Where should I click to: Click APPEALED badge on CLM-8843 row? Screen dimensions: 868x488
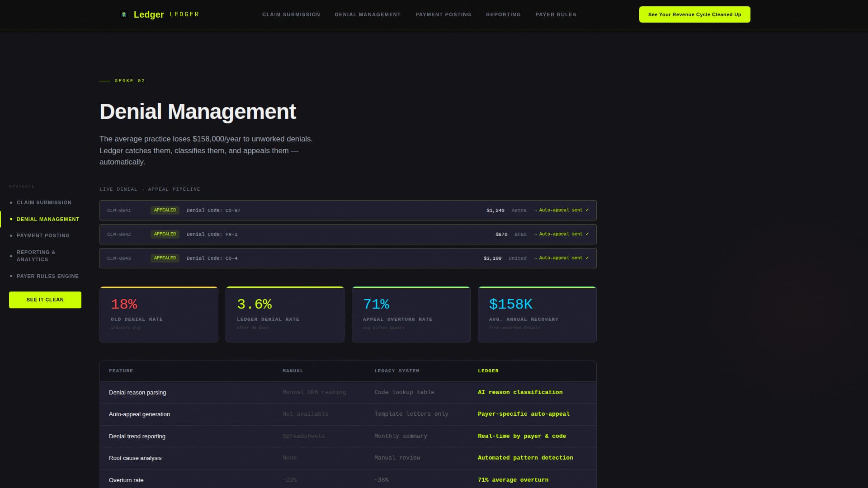point(165,258)
